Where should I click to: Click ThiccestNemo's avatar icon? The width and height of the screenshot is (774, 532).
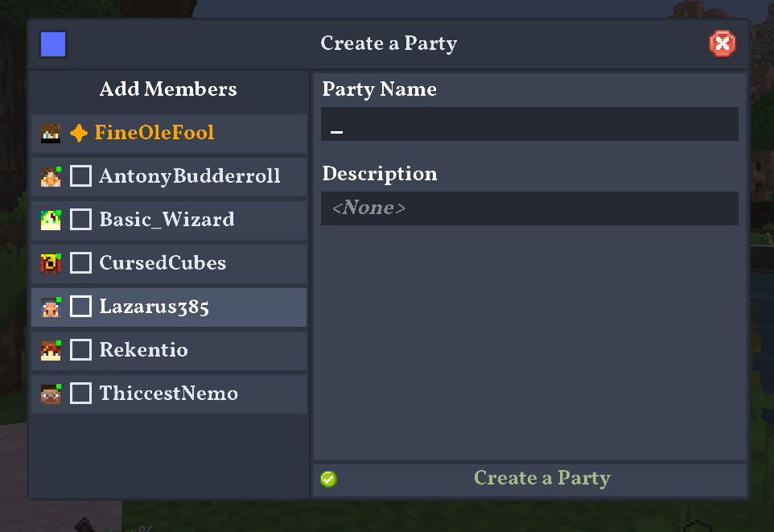(50, 394)
